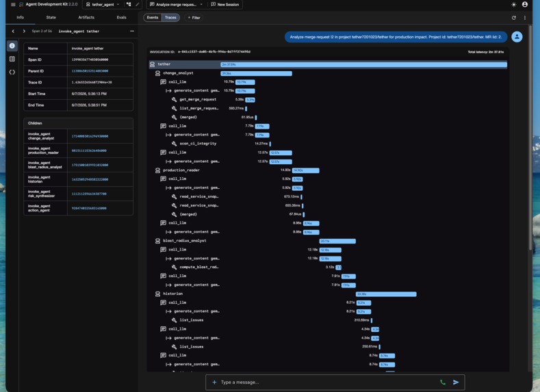540x392 pixels.
Task: Open the tether_agent app selector dropdown
Action: (103, 5)
